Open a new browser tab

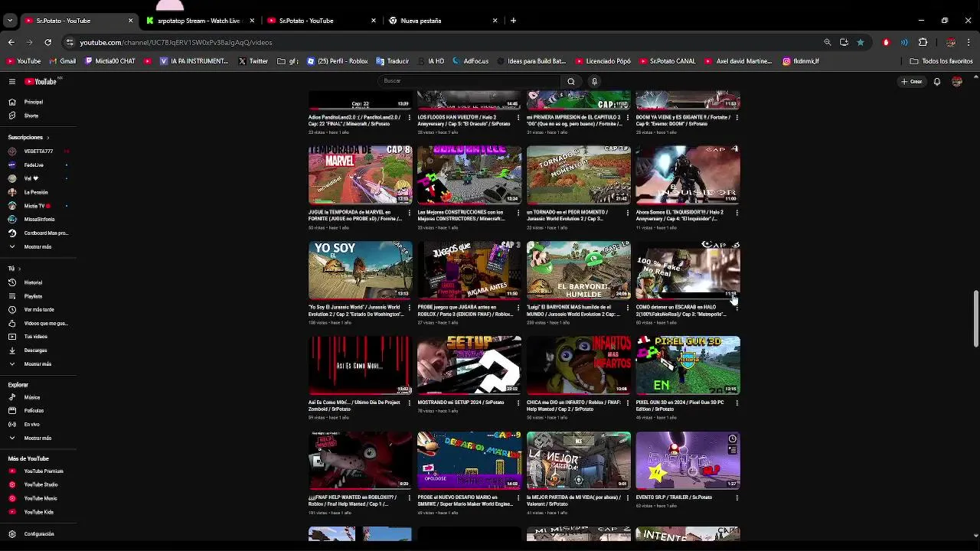[513, 21]
